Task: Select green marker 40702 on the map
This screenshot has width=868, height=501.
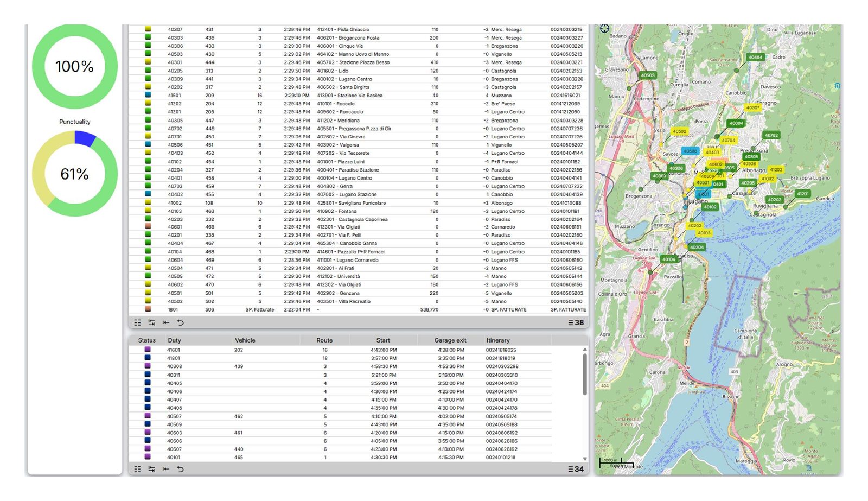Action: pyautogui.click(x=771, y=135)
